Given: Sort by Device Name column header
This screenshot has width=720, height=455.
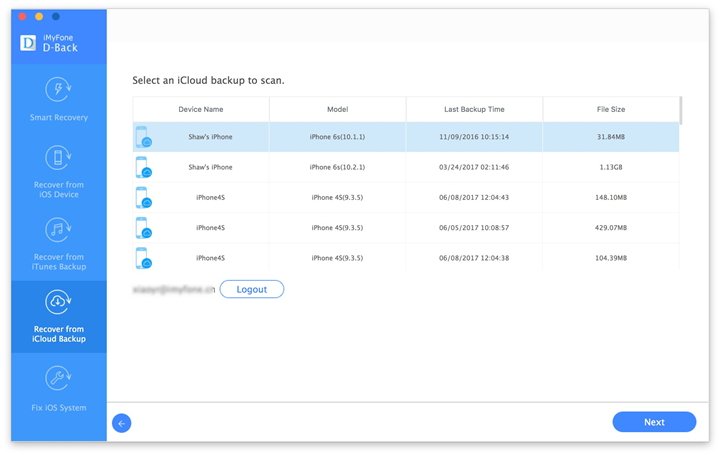Looking at the screenshot, I should pos(201,109).
